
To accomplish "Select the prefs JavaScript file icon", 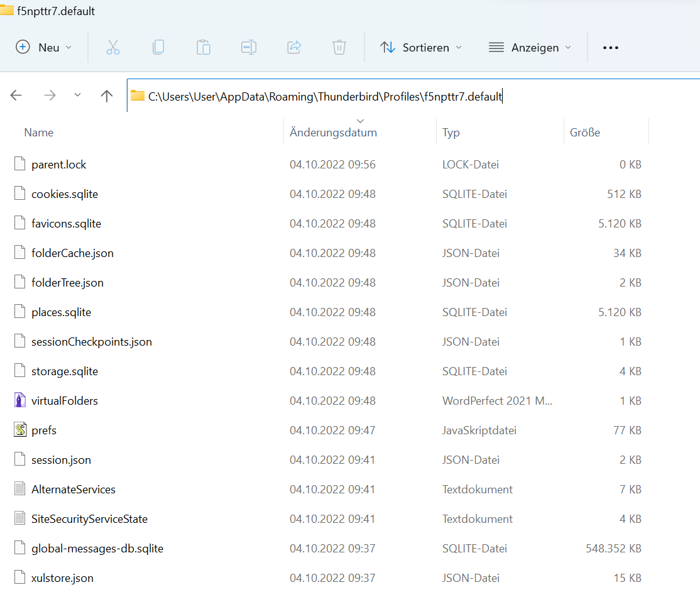I will (21, 430).
